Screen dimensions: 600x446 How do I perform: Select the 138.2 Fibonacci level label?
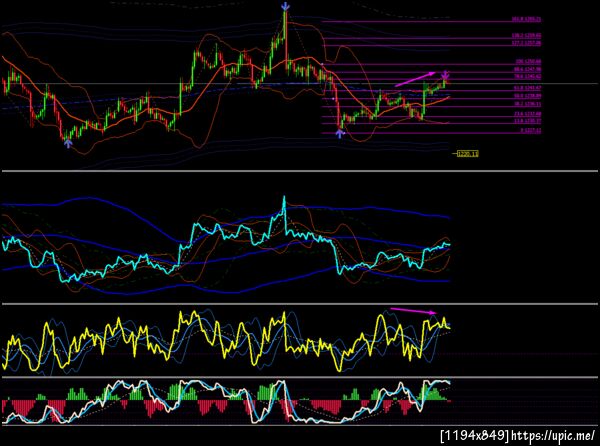526,36
